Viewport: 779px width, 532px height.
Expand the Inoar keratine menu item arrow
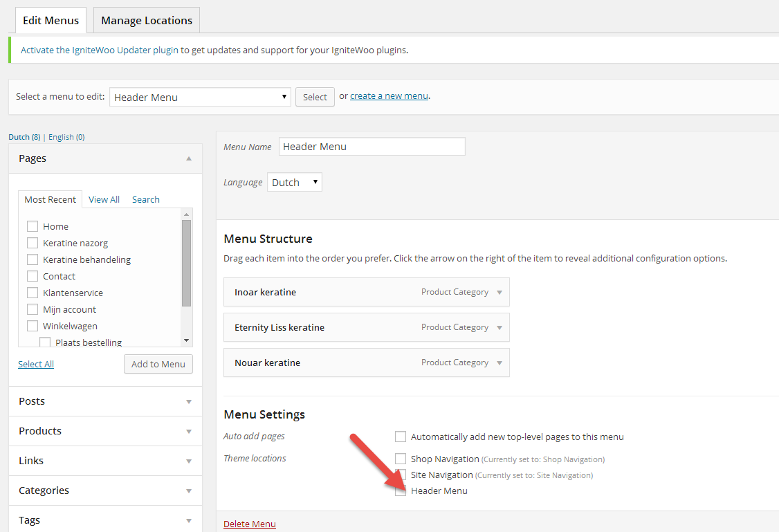point(500,293)
